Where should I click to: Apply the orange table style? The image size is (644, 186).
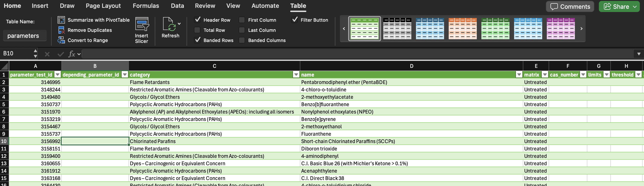pyautogui.click(x=463, y=29)
